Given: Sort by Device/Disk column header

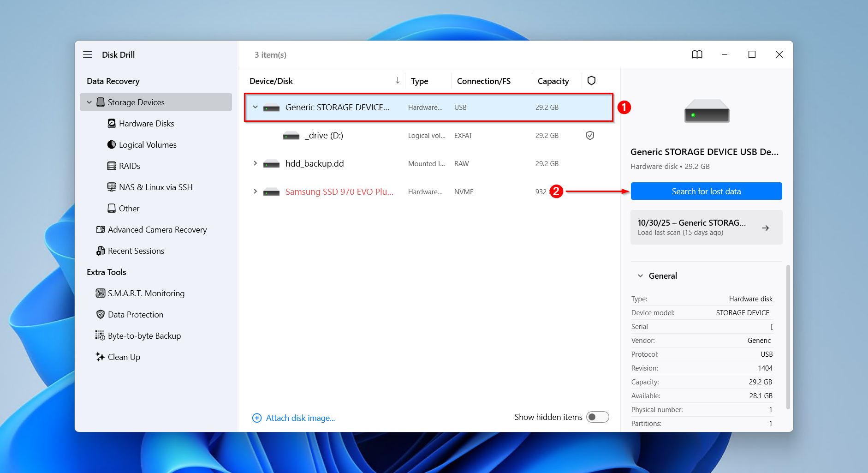Looking at the screenshot, I should click(271, 81).
